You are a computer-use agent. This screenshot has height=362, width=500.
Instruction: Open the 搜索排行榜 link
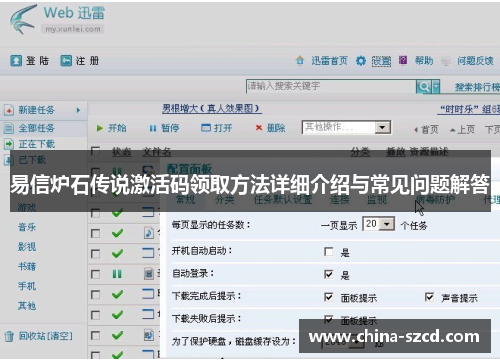tap(477, 87)
